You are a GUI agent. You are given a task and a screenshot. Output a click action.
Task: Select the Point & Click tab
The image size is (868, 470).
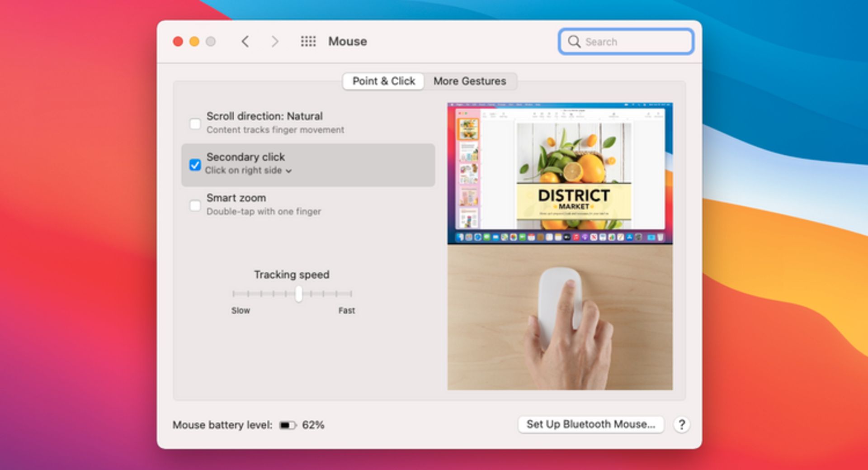point(383,81)
